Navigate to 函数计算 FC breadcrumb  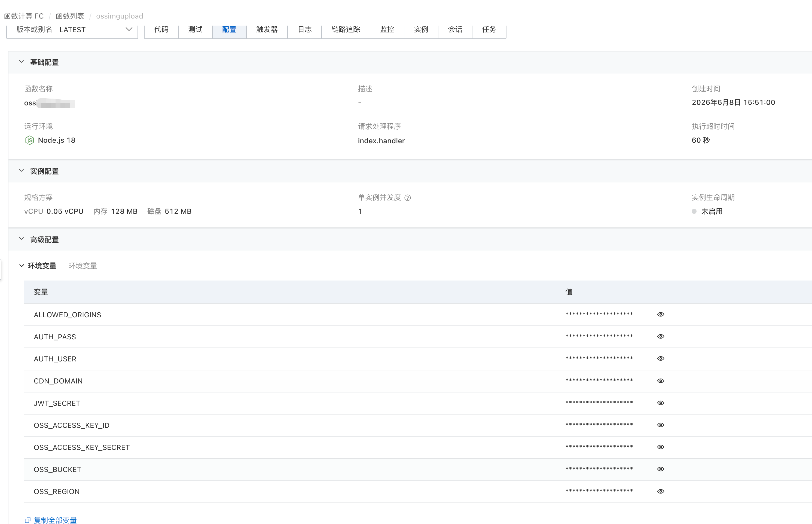click(24, 16)
